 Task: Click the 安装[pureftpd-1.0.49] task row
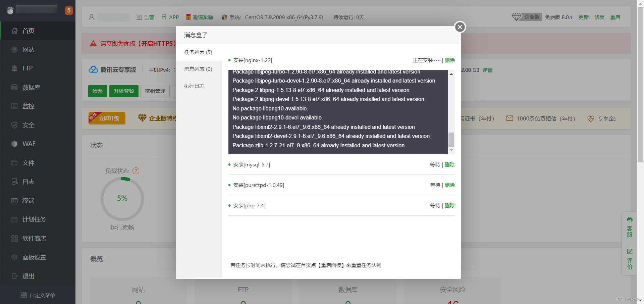pyautogui.click(x=341, y=185)
